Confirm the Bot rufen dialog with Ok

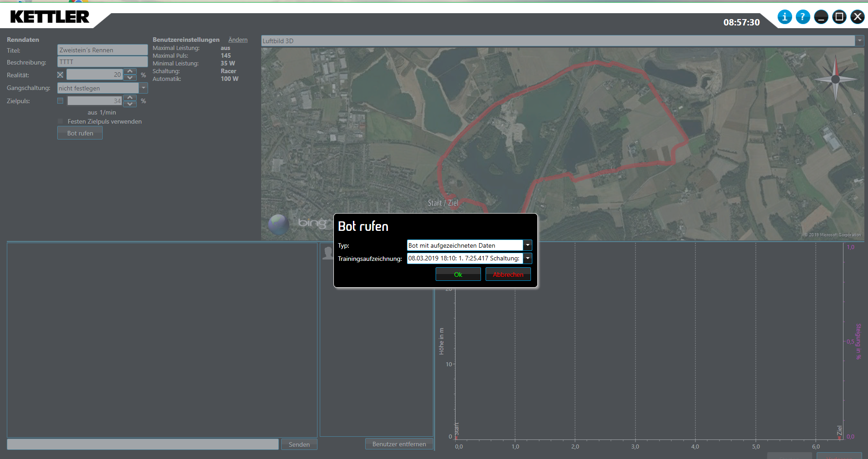[458, 274]
